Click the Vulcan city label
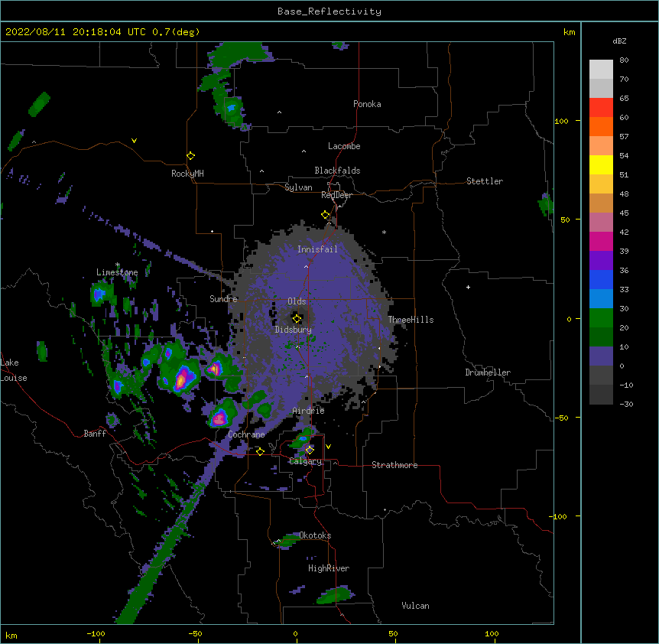Image resolution: width=659 pixels, height=644 pixels. [415, 606]
